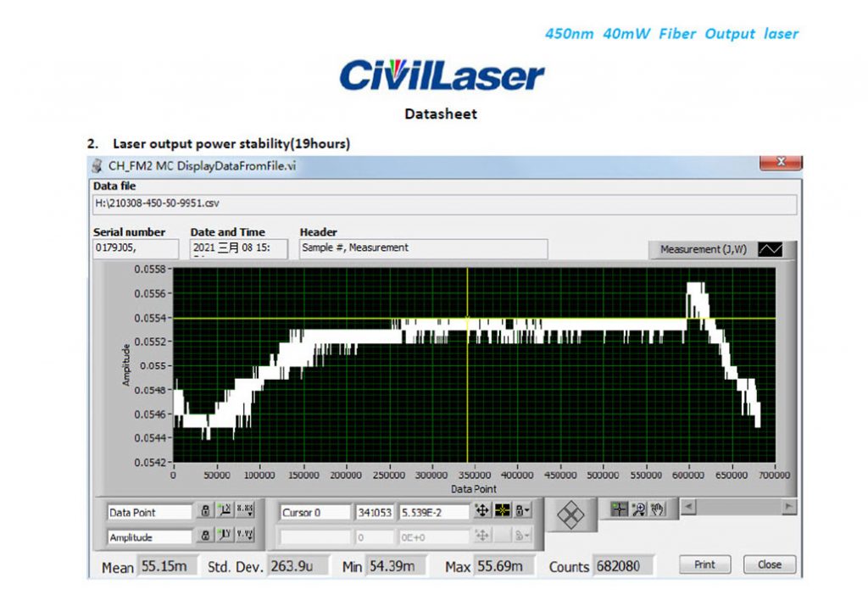This screenshot has height=606, width=868.
Task: Click the Cursor 0 movement selector icon
Action: pos(482,511)
